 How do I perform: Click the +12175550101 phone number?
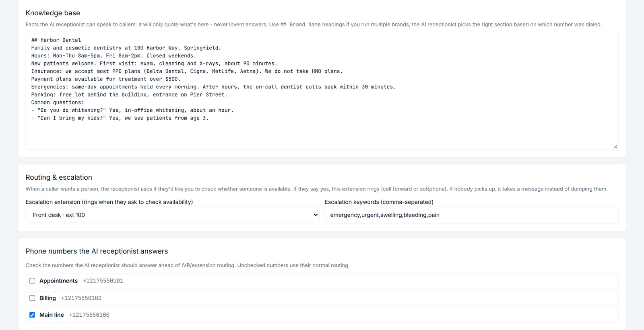pos(103,281)
